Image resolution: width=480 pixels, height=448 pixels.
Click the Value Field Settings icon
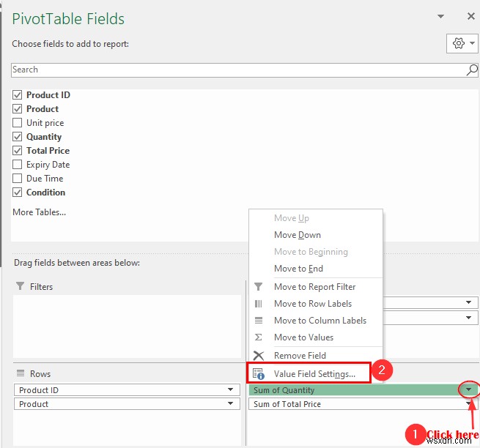click(x=259, y=374)
